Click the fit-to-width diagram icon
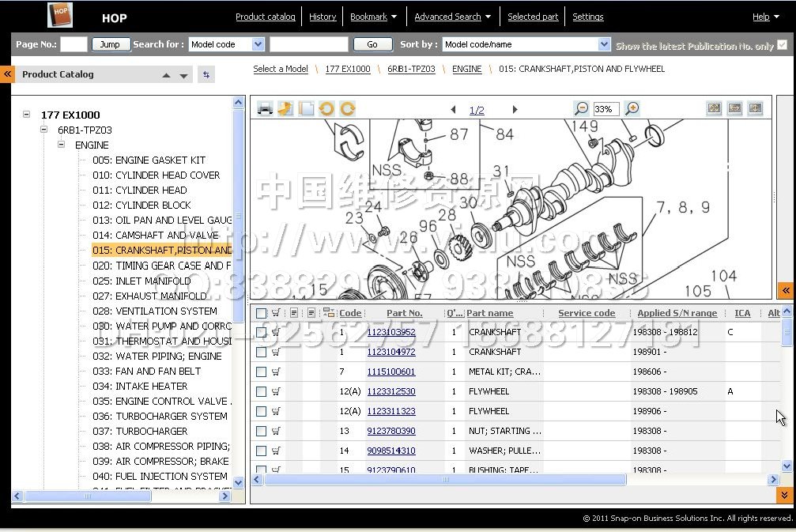 [x=734, y=108]
